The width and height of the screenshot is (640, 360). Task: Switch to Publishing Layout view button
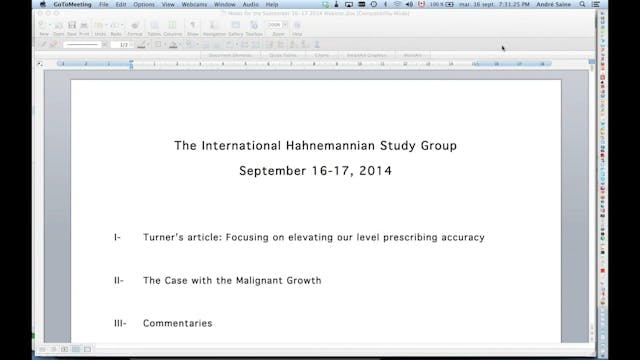coord(64,349)
